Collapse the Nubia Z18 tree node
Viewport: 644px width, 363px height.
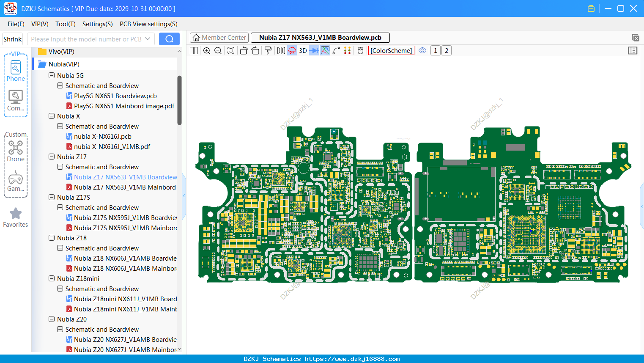click(x=52, y=238)
